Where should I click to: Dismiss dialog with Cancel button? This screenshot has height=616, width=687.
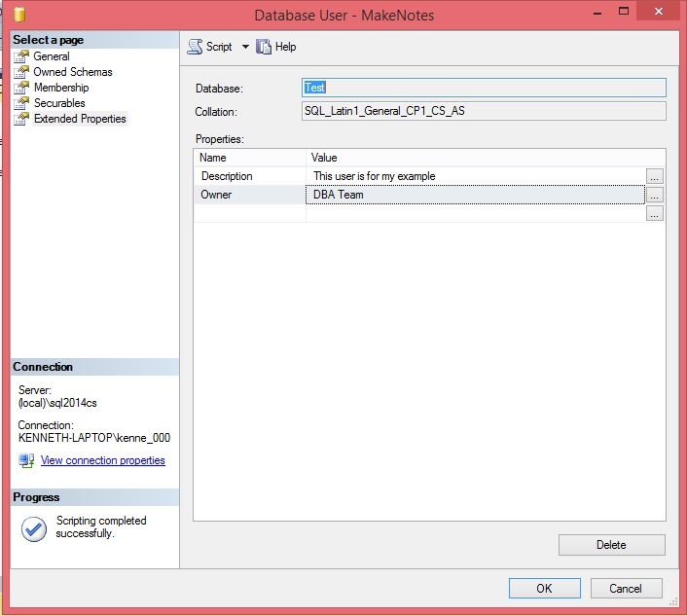625,588
